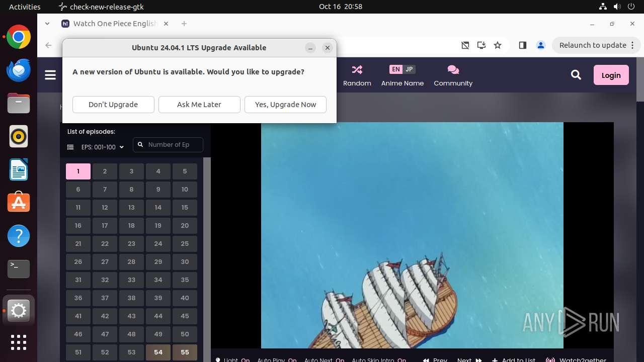Click the volume icon in top bar

coord(617,7)
